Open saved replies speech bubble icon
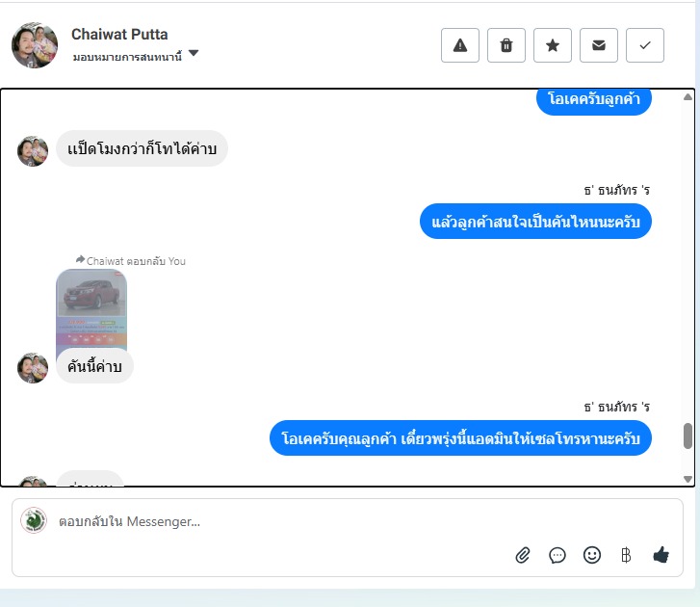This screenshot has width=700, height=607. [557, 555]
